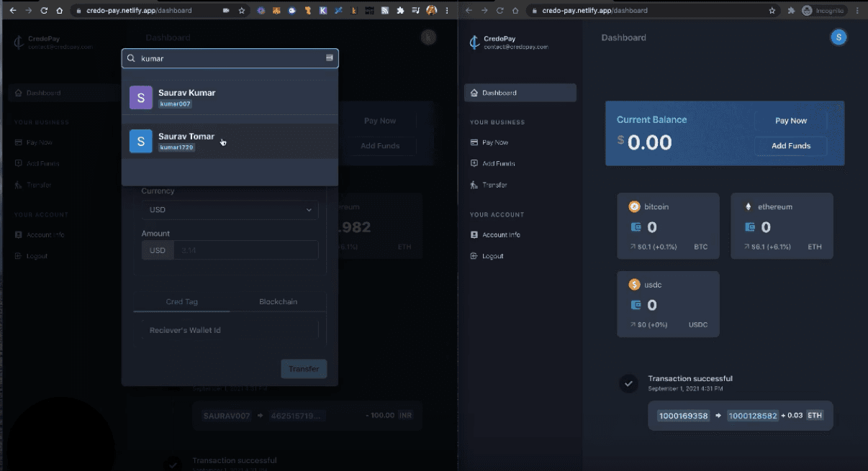Click Logout in left window sidebar

tap(31, 256)
